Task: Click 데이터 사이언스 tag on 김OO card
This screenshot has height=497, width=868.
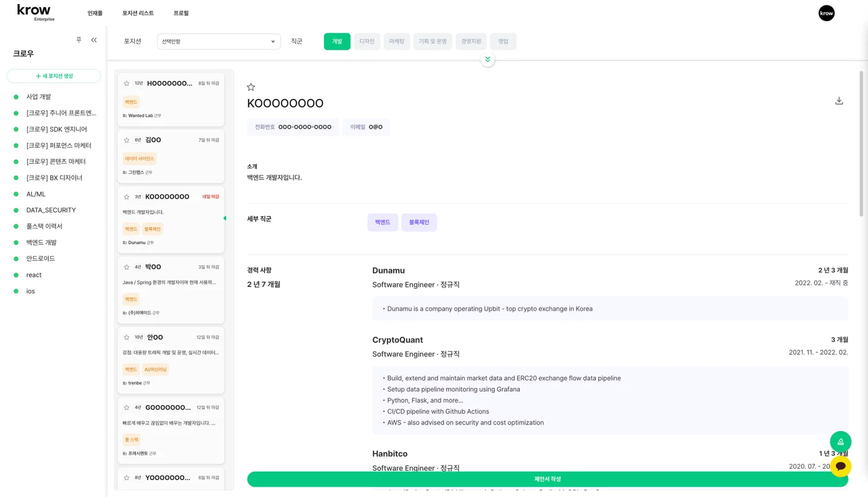Action: [x=140, y=159]
